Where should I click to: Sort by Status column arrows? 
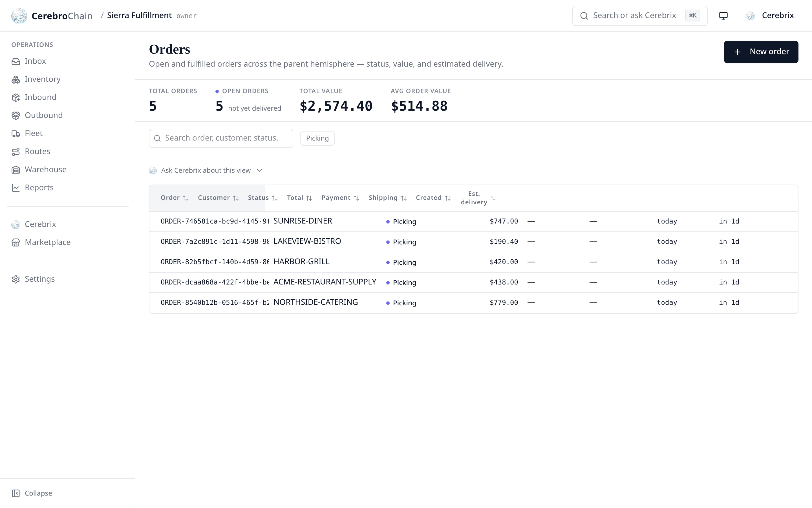click(274, 198)
